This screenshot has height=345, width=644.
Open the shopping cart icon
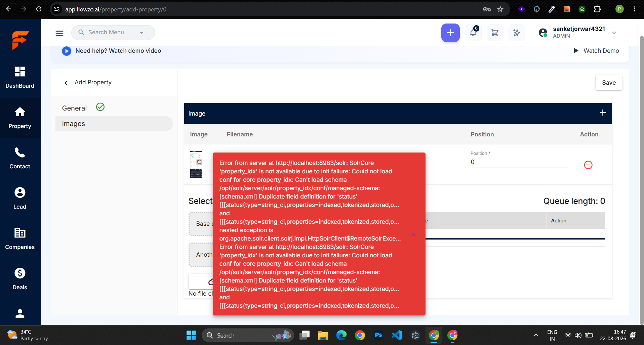pos(495,33)
